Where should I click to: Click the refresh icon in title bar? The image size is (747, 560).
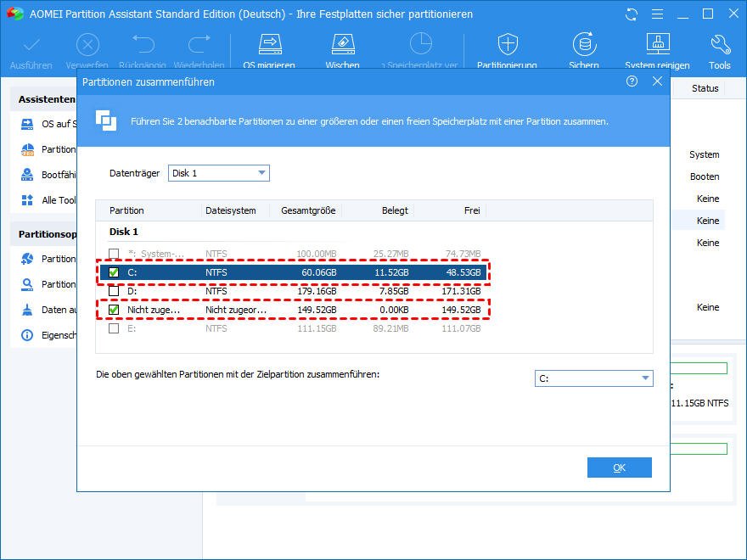[x=632, y=14]
